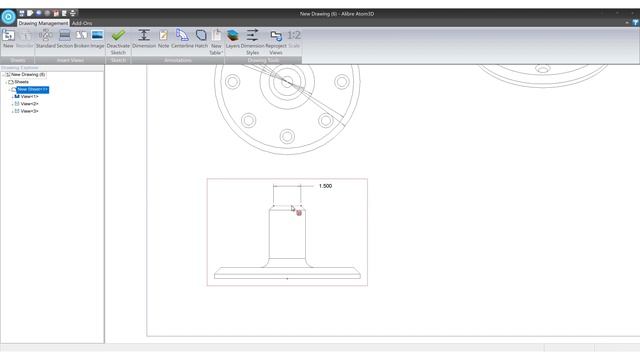Select the Hatch tool
640x360 pixels.
(201, 39)
